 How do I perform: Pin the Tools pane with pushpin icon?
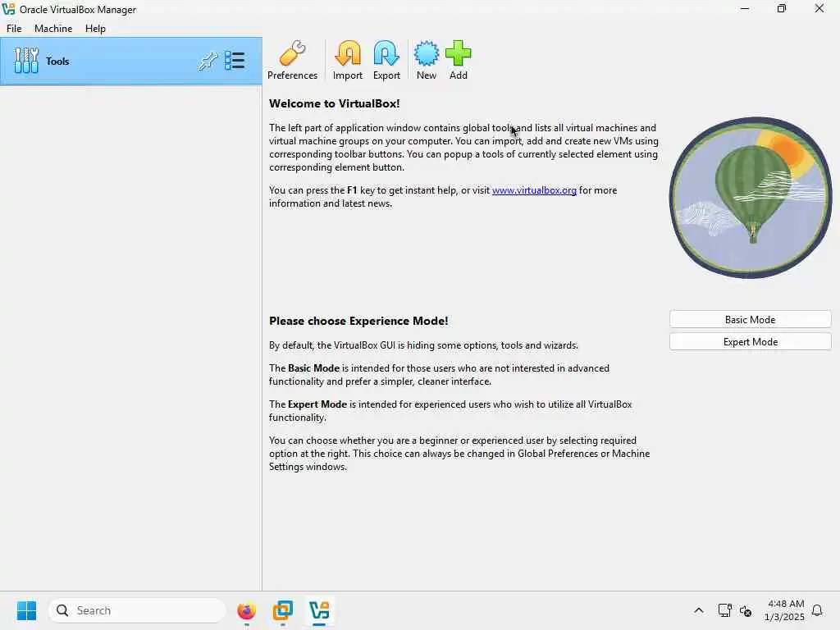tap(208, 61)
